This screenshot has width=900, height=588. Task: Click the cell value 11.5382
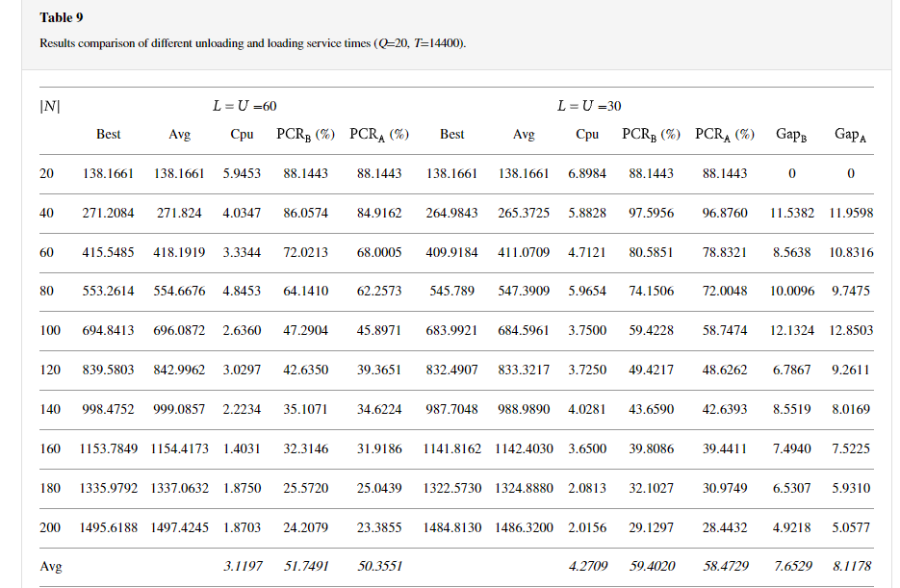coord(791,213)
